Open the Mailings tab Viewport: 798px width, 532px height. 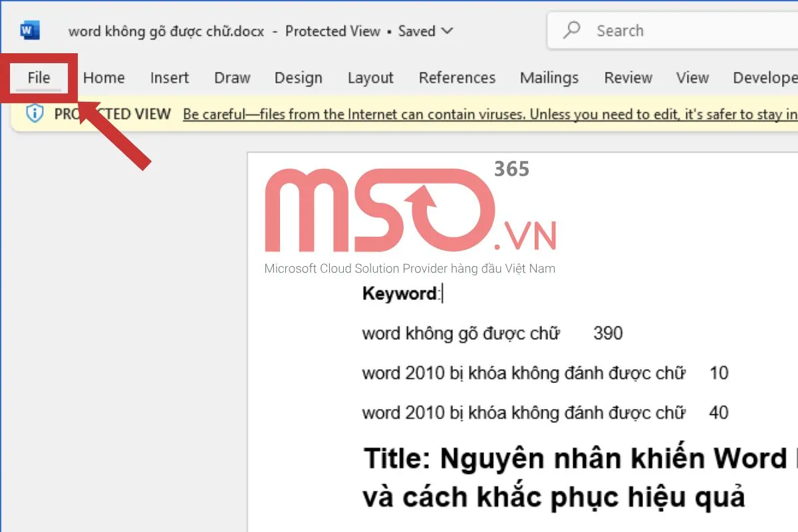[x=549, y=78]
